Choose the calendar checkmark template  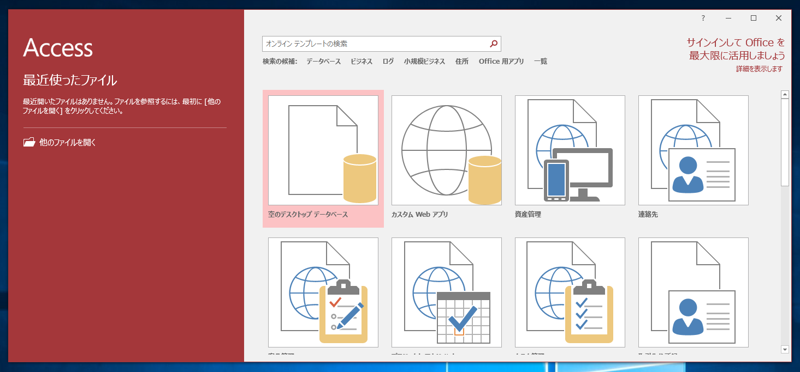tap(446, 293)
